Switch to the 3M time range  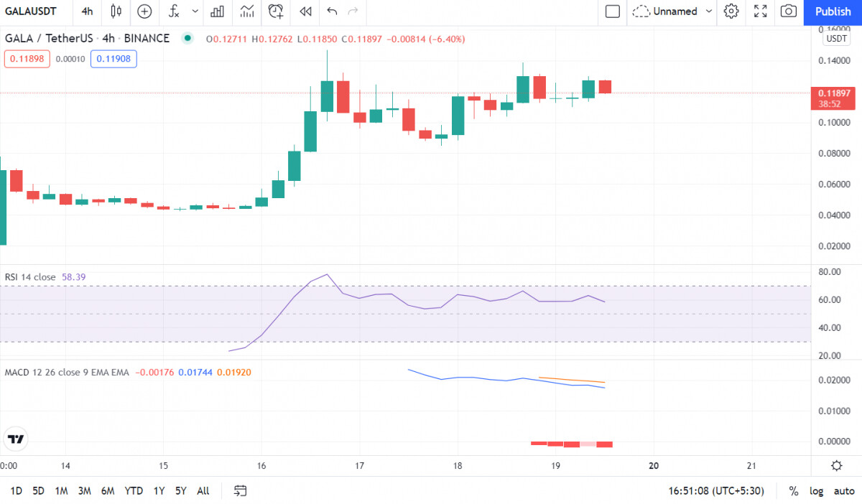84,491
